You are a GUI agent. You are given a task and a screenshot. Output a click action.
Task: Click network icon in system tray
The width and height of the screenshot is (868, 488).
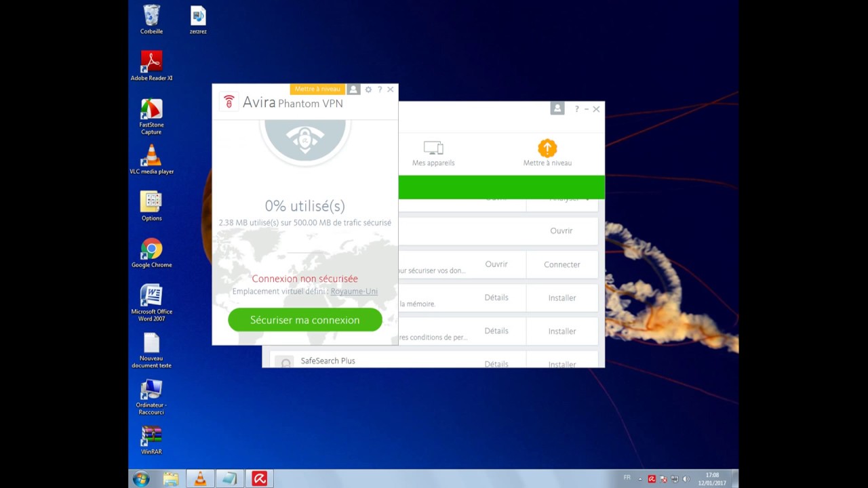674,479
